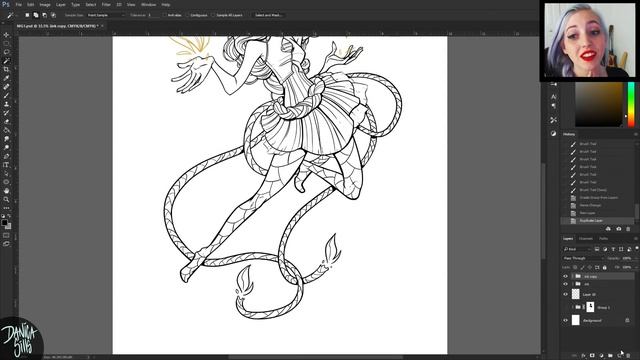Select the Rectangular Marquee tool
640x360 pixels.
coord(6,43)
